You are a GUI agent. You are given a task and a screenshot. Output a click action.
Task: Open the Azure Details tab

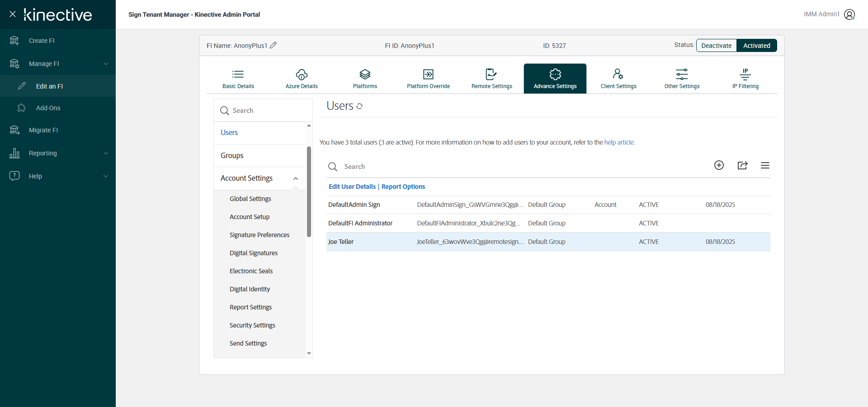[302, 79]
